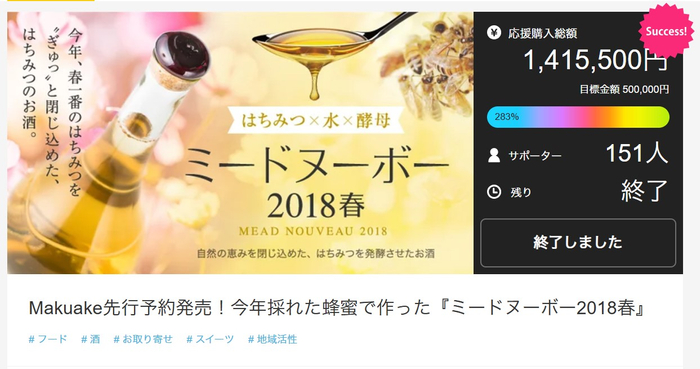Image resolution: width=700 pixels, height=369 pixels.
Task: Click the 終了しました button
Action: click(578, 243)
